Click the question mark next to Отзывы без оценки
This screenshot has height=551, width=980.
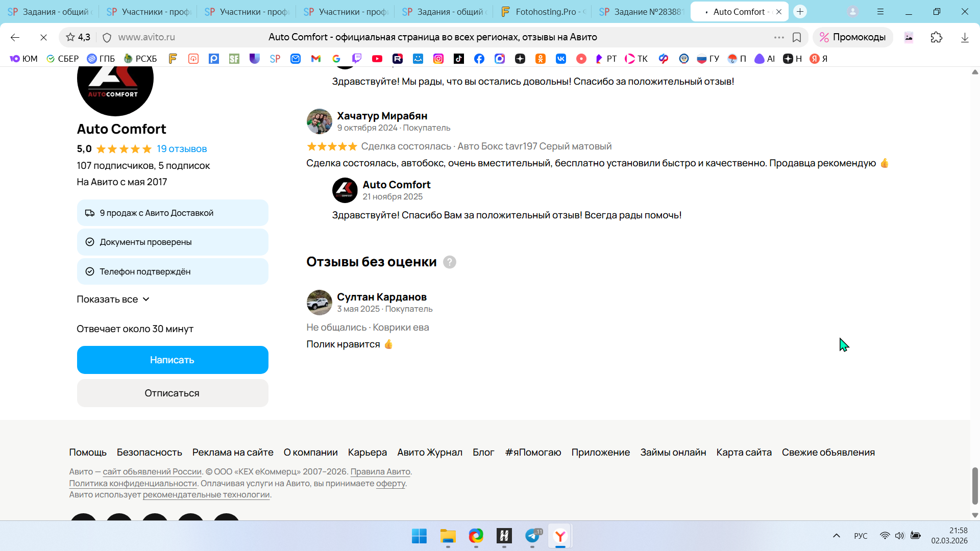[449, 262]
